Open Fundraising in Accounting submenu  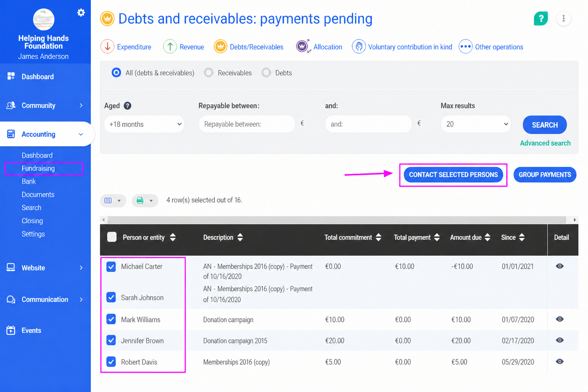point(38,168)
